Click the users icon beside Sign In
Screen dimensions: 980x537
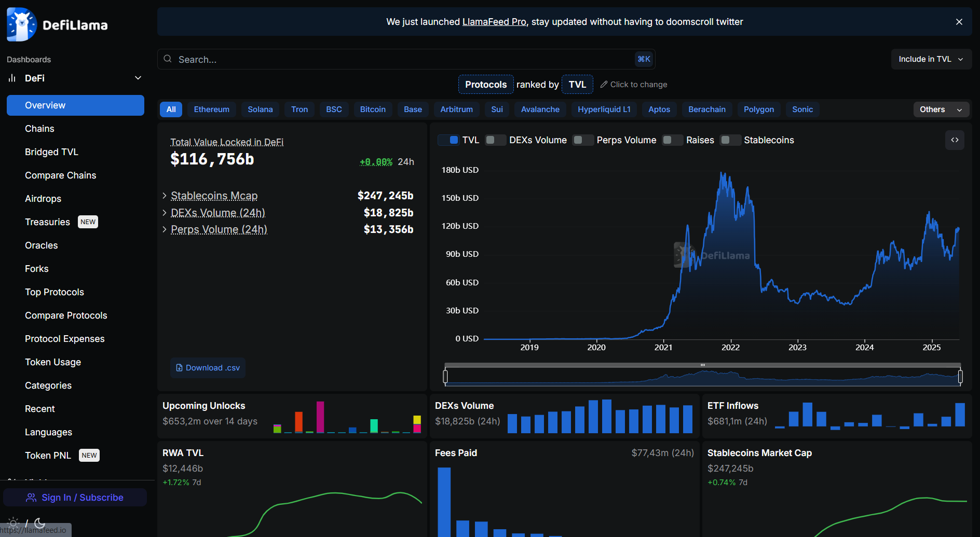tap(31, 498)
